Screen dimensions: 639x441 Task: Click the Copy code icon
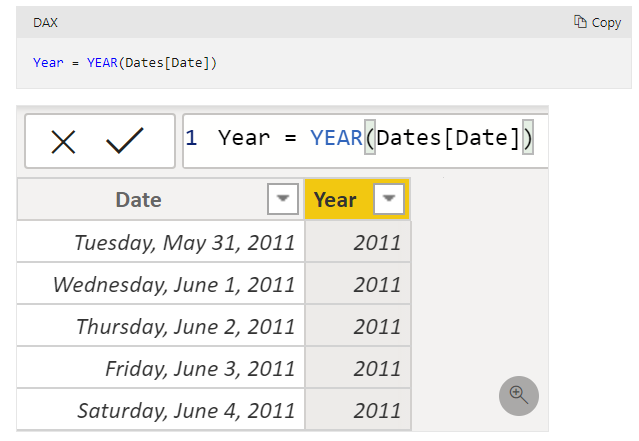pyautogui.click(x=580, y=22)
